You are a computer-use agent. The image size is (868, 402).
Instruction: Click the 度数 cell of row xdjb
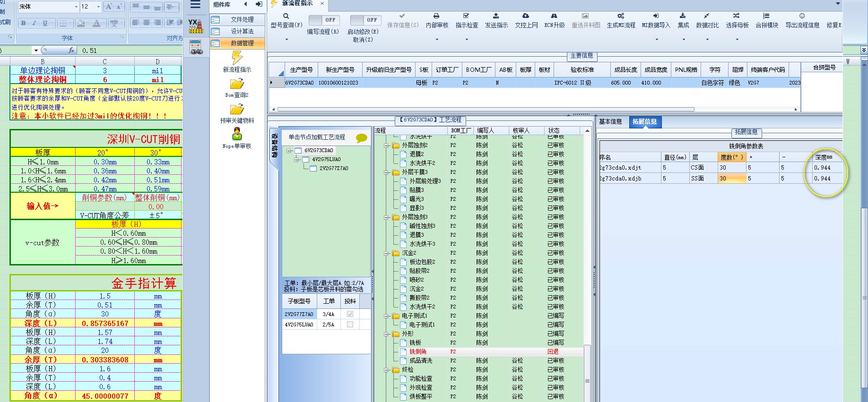731,179
